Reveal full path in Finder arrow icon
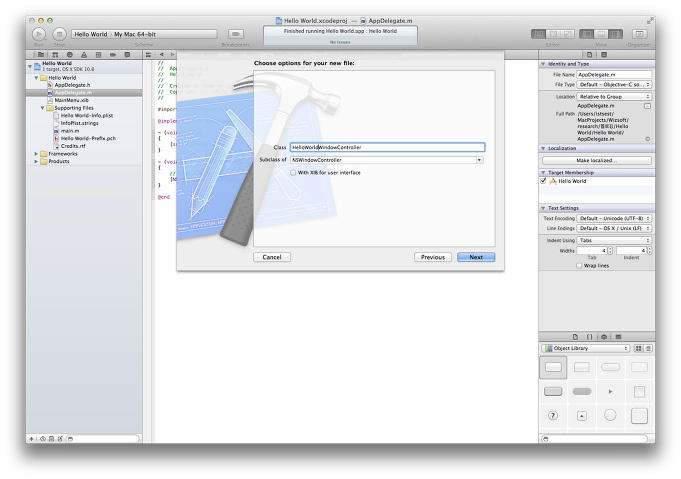 [x=648, y=139]
